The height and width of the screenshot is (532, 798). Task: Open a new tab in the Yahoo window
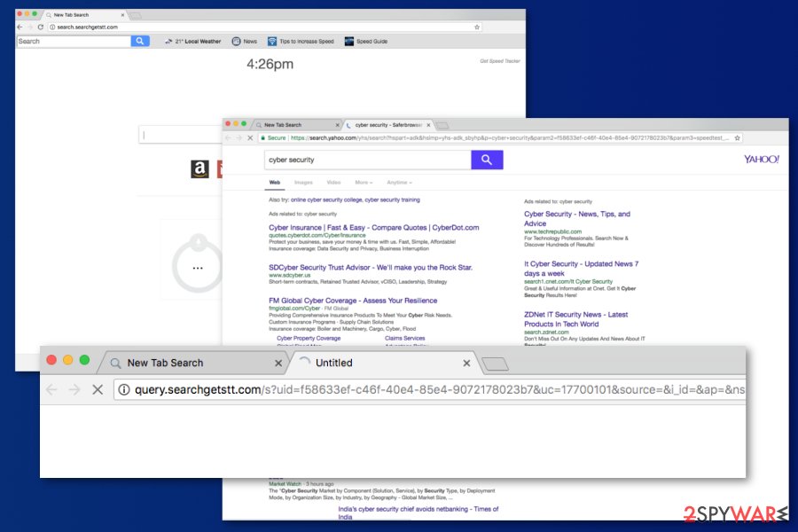442,125
